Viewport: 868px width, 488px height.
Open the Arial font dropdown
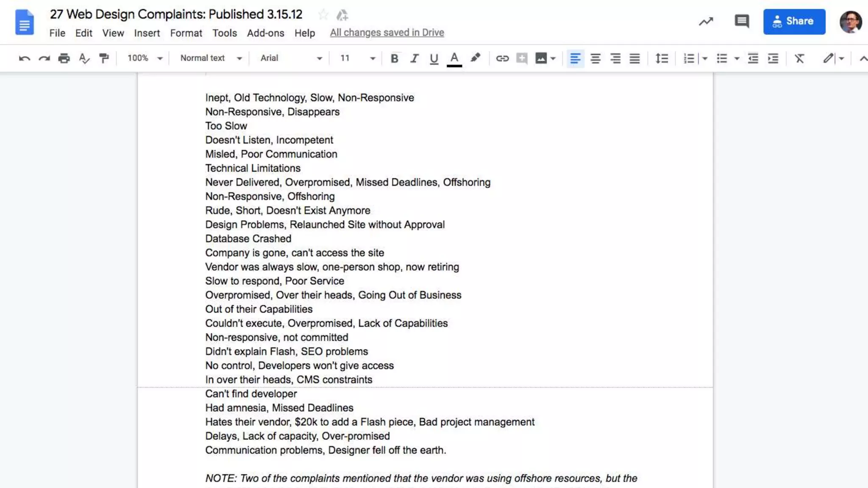coord(291,58)
